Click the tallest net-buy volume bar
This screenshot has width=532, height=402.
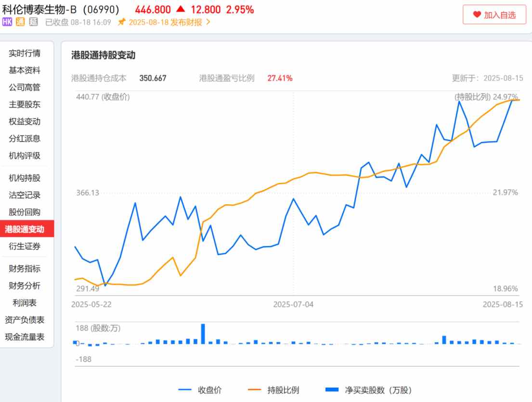pyautogui.click(x=203, y=334)
